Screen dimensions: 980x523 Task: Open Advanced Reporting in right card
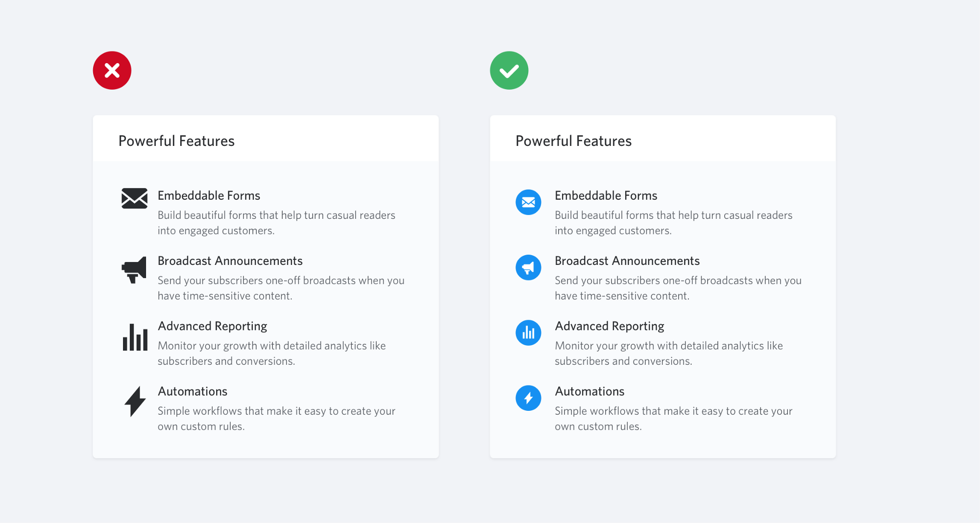610,326
